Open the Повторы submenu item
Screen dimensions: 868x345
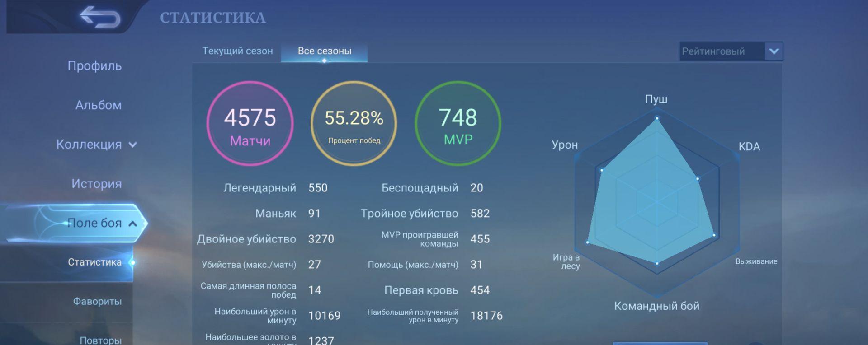[100, 340]
